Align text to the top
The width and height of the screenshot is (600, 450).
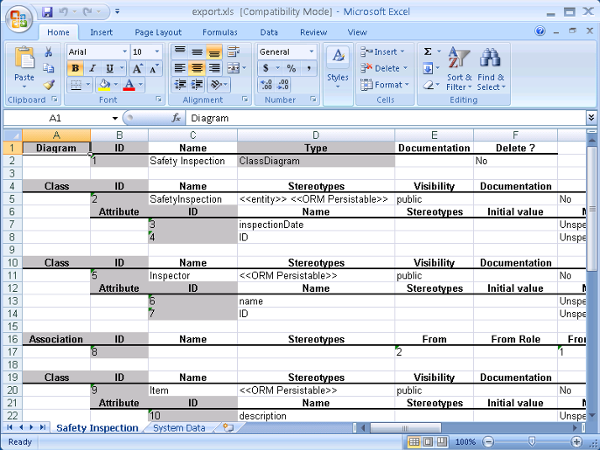pyautogui.click(x=180, y=52)
